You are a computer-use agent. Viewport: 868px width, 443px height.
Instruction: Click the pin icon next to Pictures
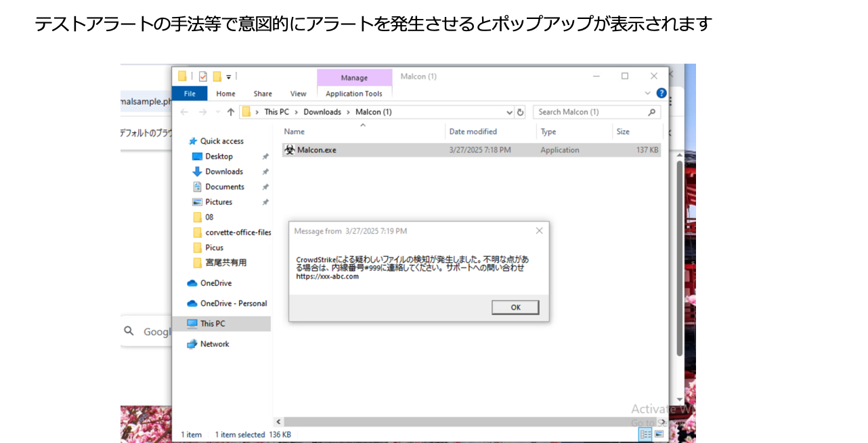[265, 203]
